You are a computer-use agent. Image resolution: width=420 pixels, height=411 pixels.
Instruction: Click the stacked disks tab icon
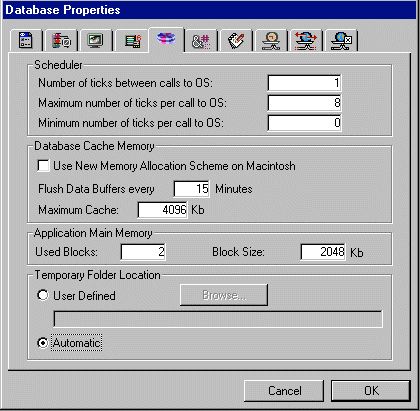click(x=166, y=39)
